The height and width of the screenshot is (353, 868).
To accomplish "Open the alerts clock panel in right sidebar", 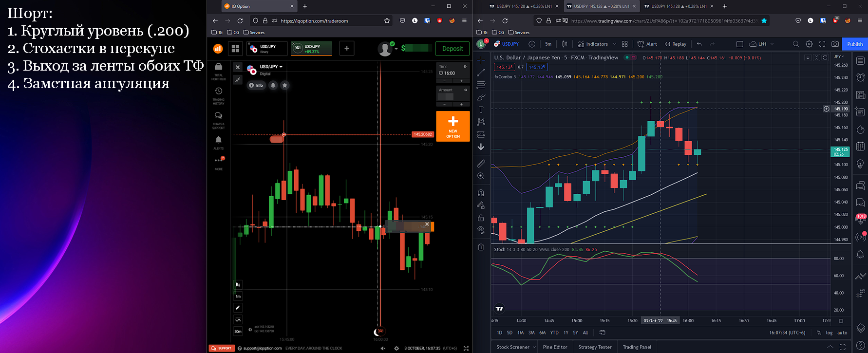I will (x=861, y=78).
